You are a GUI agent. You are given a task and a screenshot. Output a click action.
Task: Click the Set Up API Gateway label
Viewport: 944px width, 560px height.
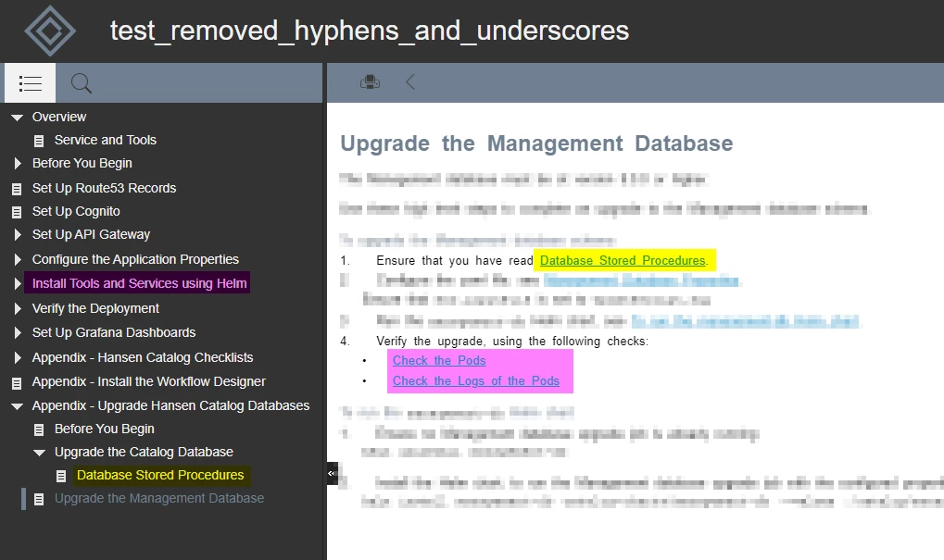[x=91, y=234]
